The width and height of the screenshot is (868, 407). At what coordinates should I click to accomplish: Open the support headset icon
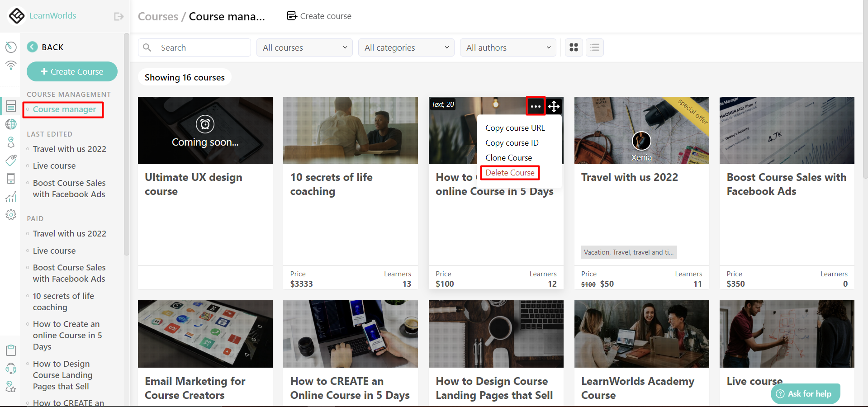[x=11, y=368]
